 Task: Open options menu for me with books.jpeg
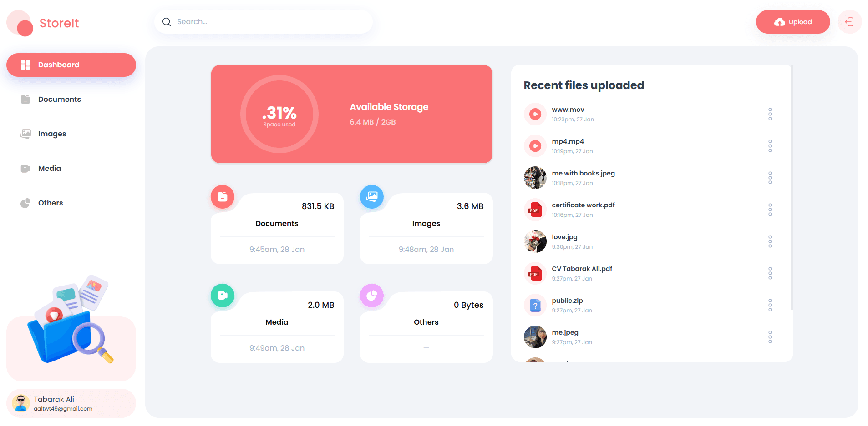pyautogui.click(x=770, y=178)
